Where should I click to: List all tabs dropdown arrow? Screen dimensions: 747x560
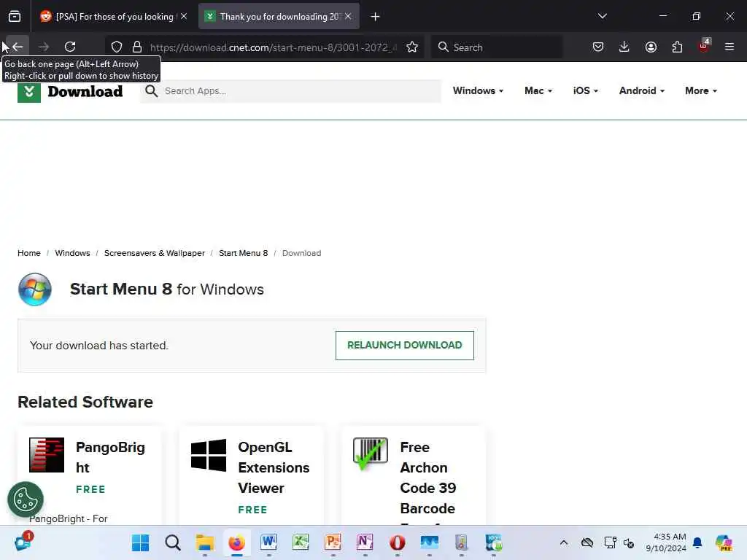click(602, 16)
